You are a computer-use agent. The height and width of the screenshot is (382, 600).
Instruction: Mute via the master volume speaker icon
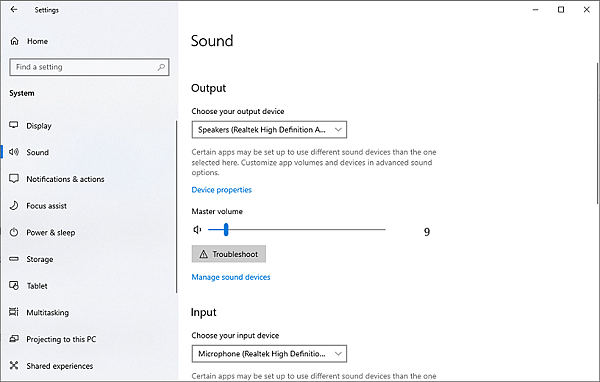tap(197, 230)
